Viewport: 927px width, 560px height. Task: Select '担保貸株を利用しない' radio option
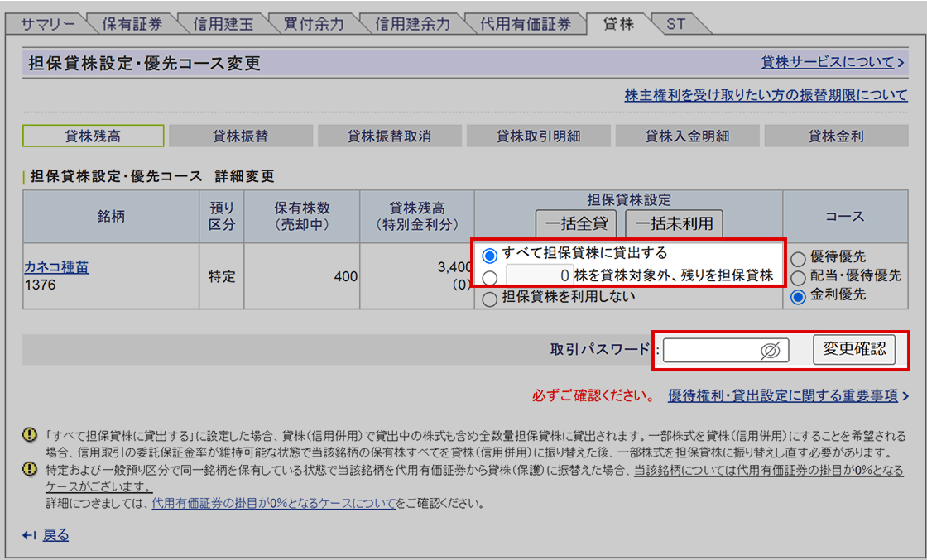coord(490,298)
